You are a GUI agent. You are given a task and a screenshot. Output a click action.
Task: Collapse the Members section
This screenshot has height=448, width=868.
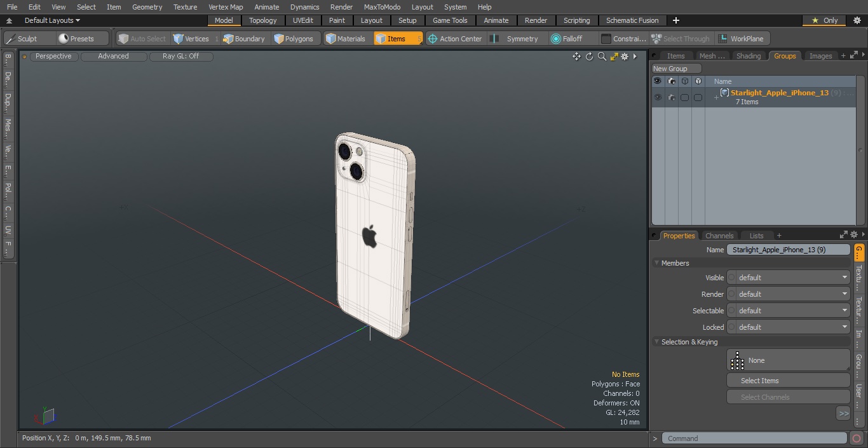coord(656,263)
